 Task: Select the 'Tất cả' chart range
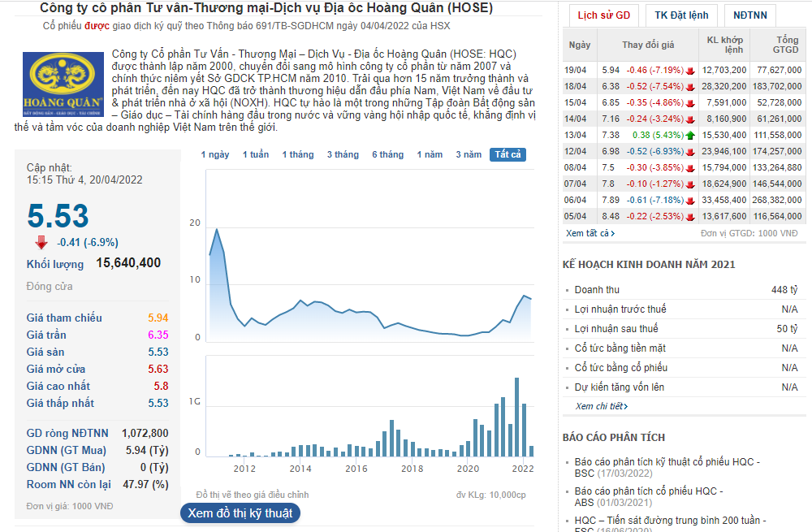(x=508, y=154)
